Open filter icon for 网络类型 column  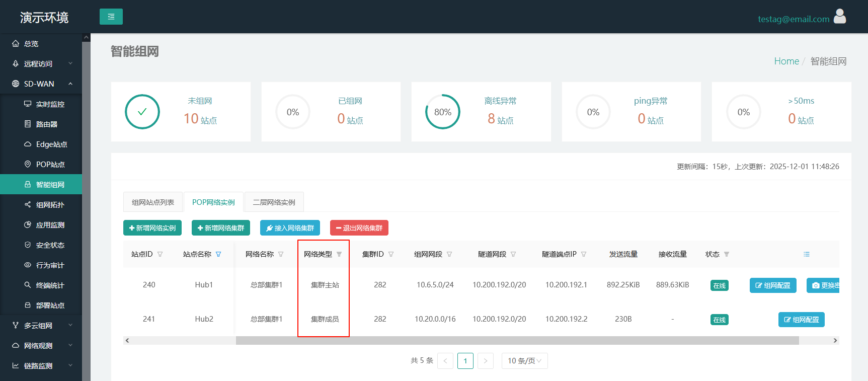click(x=339, y=254)
